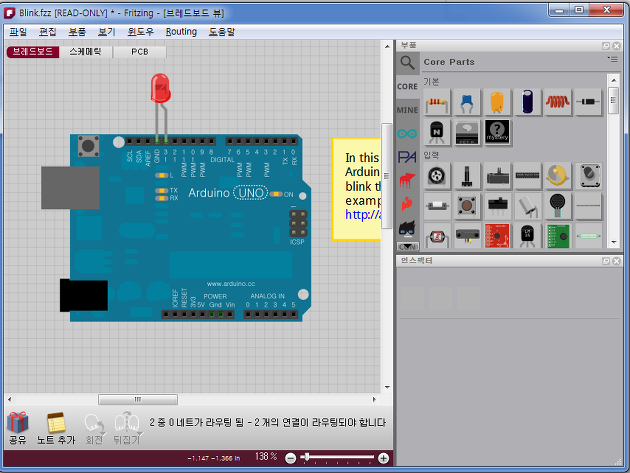Select the diode part
The width and height of the screenshot is (630, 473).
click(588, 102)
